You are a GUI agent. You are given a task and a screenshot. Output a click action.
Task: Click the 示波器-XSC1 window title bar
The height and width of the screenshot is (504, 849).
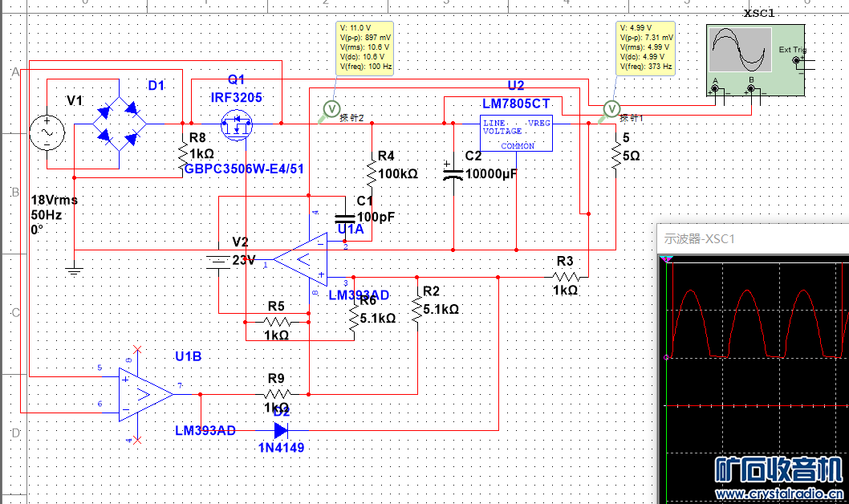click(752, 238)
